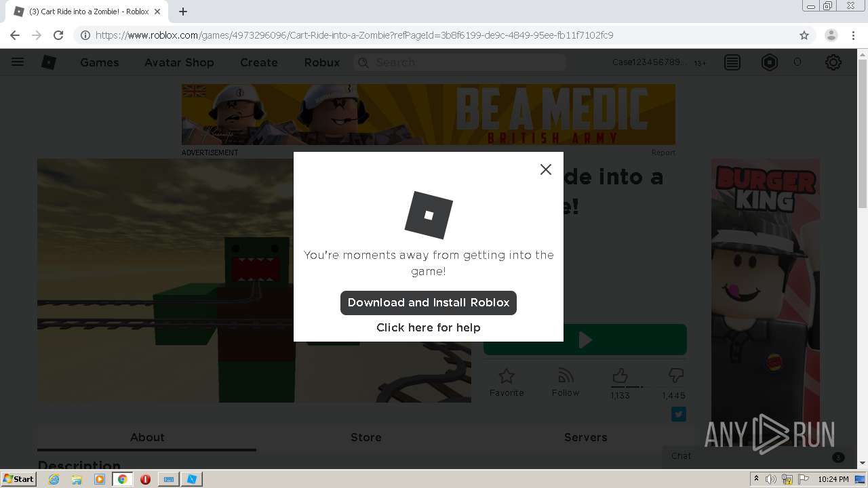Click the Roblox home logo icon
The height and width of the screenshot is (488, 868).
coord(49,62)
